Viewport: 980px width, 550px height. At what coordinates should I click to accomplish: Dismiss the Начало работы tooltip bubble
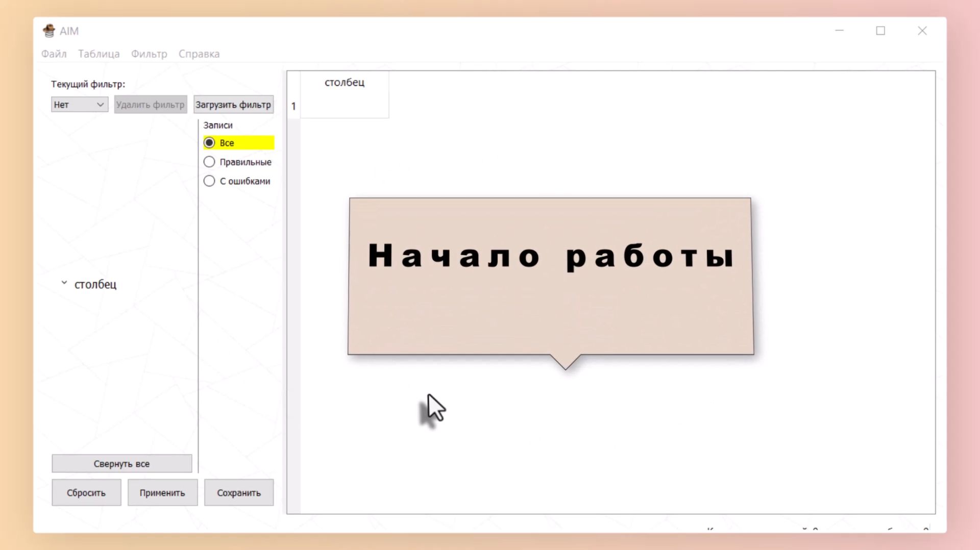[550, 276]
